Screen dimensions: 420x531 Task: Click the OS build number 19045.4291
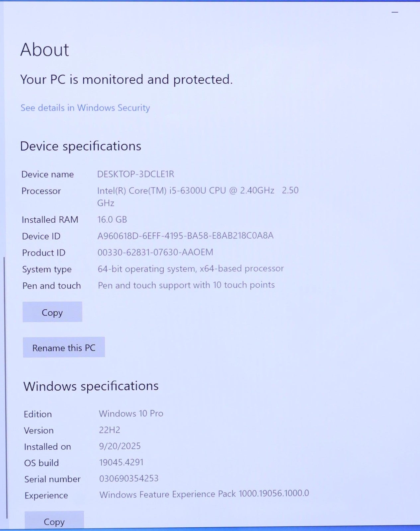121,462
